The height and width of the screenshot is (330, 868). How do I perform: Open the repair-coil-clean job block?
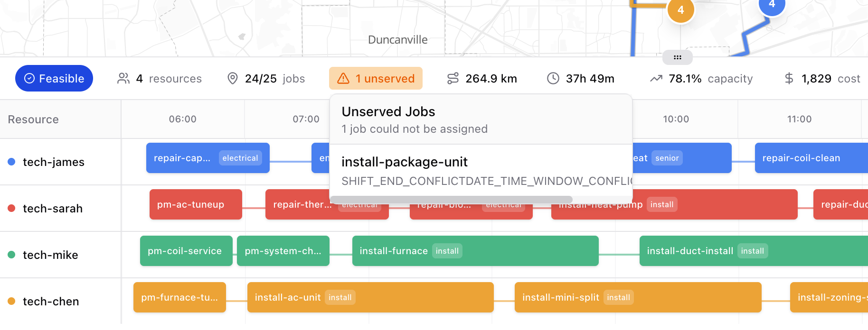(811, 158)
